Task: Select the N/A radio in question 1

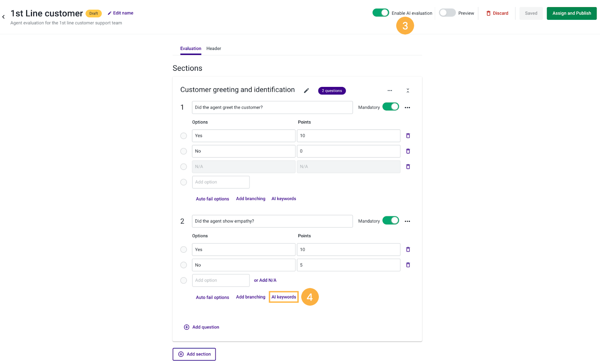Action: pos(183,167)
